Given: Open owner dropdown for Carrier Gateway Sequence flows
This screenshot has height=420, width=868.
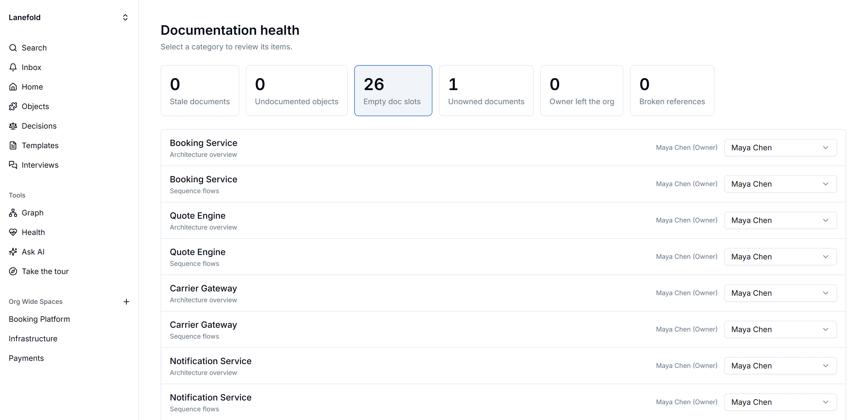Looking at the screenshot, I should coord(780,330).
